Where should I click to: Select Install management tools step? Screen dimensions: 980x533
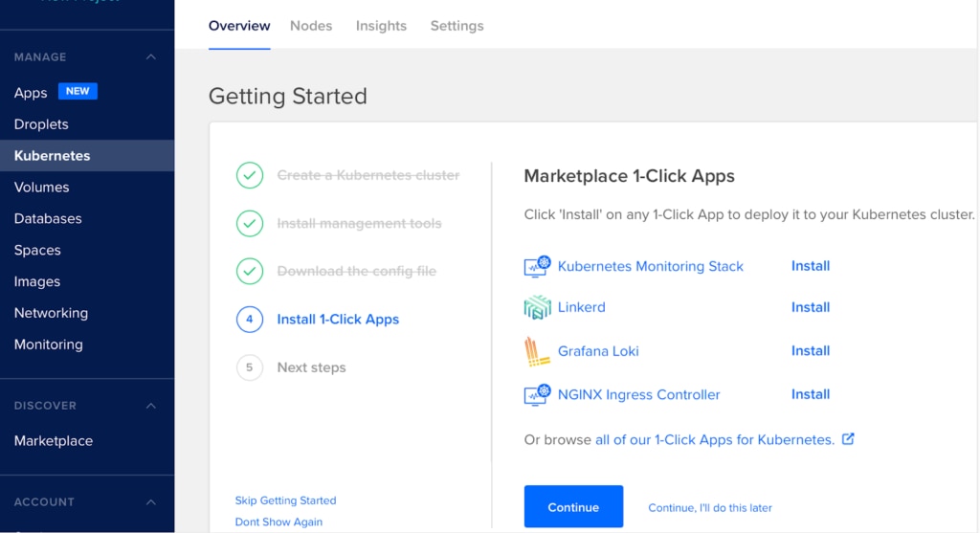[360, 223]
